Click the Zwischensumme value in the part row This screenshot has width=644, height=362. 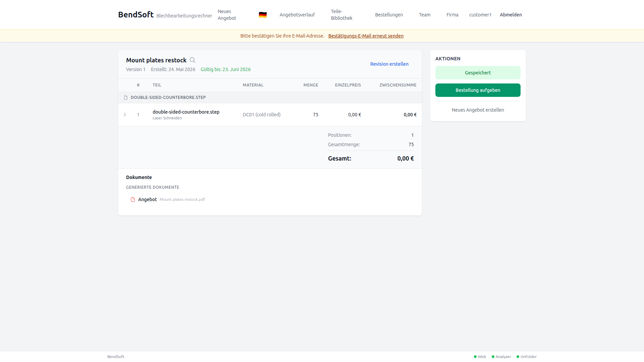[x=410, y=115]
